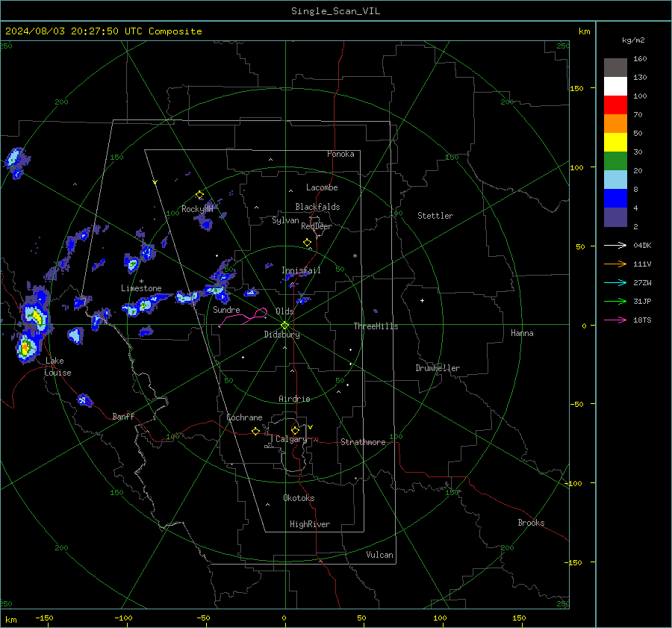Click the RedDeer city label
672x628 pixels.
(317, 226)
